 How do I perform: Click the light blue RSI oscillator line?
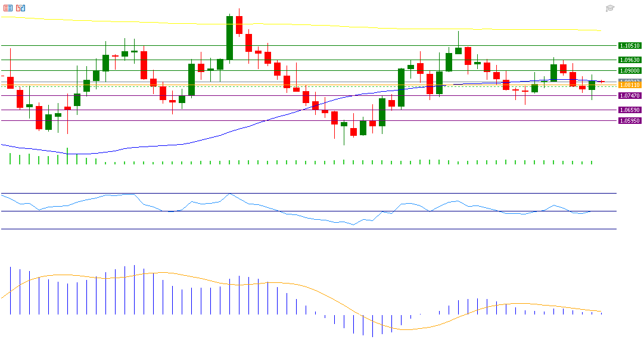click(x=298, y=216)
